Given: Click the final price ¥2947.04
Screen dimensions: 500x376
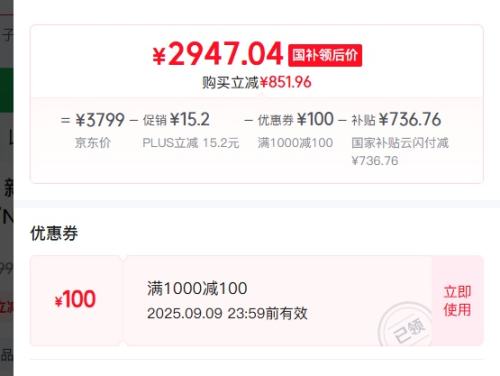Looking at the screenshot, I should click(218, 54).
